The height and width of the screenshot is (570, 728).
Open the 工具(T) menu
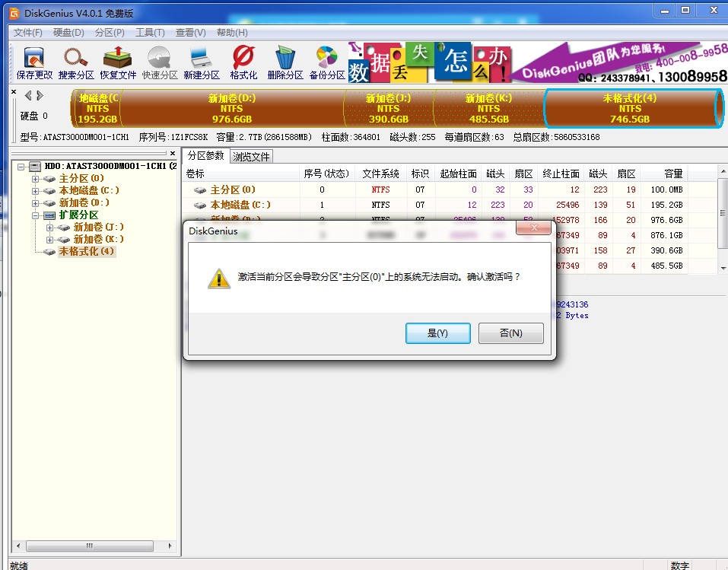(x=150, y=33)
